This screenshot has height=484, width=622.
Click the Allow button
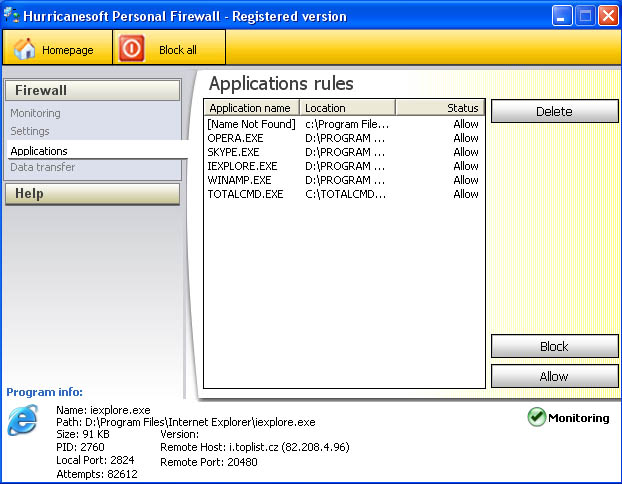tap(554, 376)
